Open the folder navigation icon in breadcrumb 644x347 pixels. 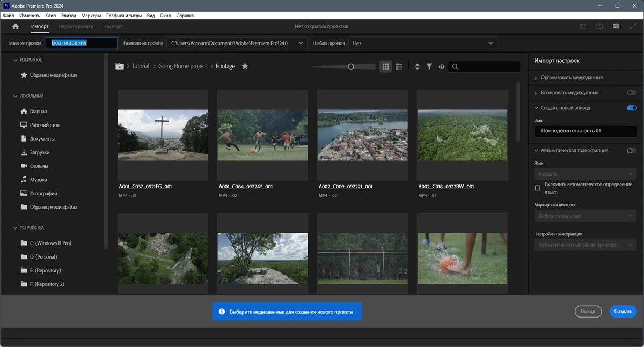click(120, 66)
